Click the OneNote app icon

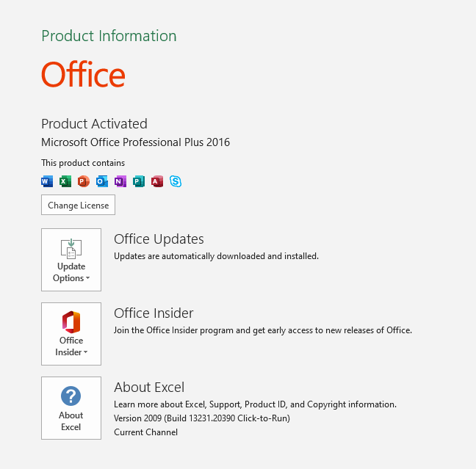[x=120, y=181]
